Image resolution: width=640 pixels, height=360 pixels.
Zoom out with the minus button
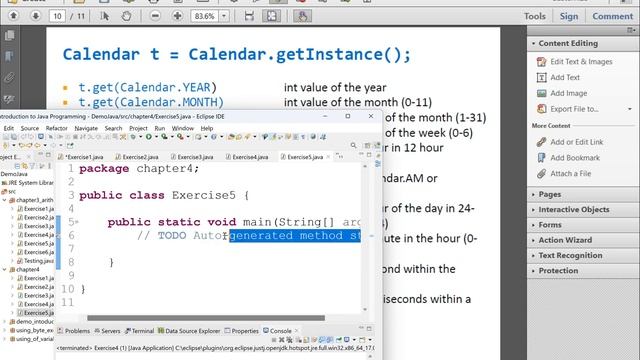tap(155, 16)
